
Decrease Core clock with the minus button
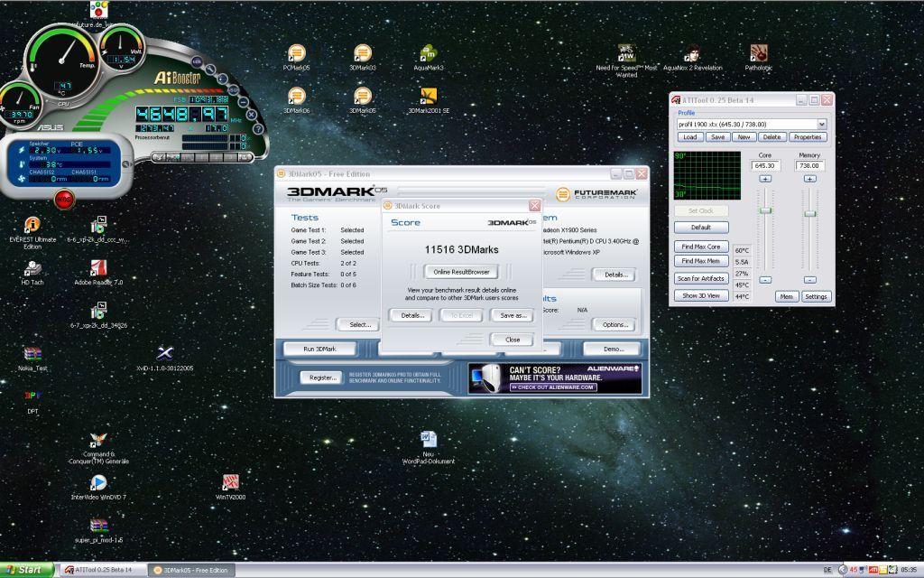pyautogui.click(x=765, y=280)
